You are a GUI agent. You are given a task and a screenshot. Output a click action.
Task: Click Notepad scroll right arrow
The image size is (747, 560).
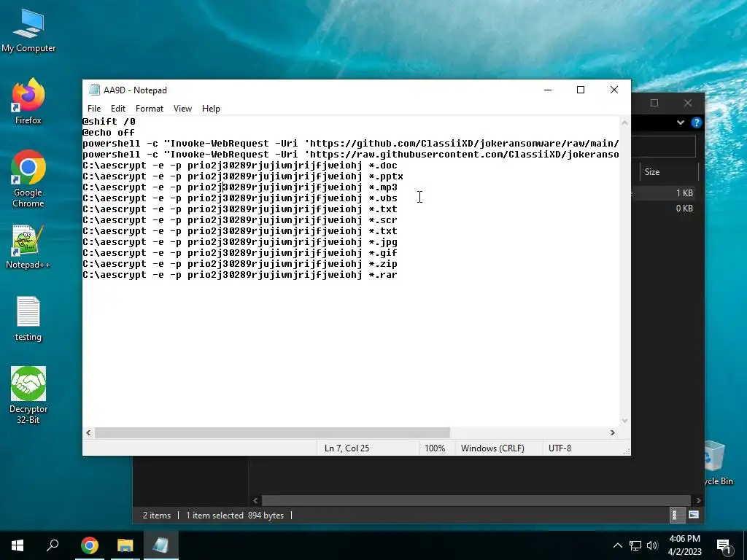pyautogui.click(x=613, y=432)
